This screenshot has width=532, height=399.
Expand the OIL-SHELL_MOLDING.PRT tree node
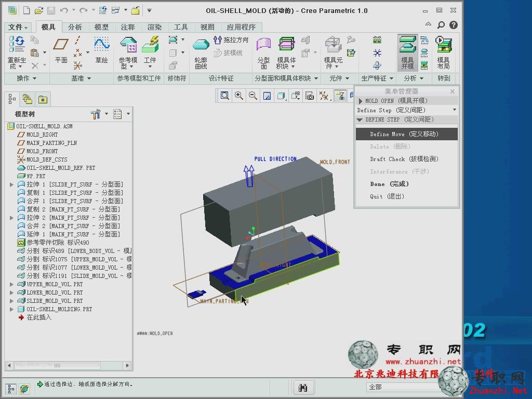click(11, 309)
